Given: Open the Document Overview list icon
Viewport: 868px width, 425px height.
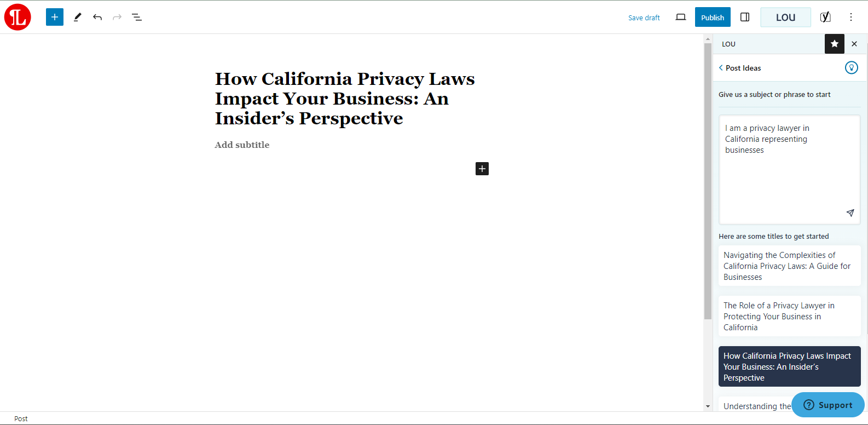Looking at the screenshot, I should pos(137,17).
